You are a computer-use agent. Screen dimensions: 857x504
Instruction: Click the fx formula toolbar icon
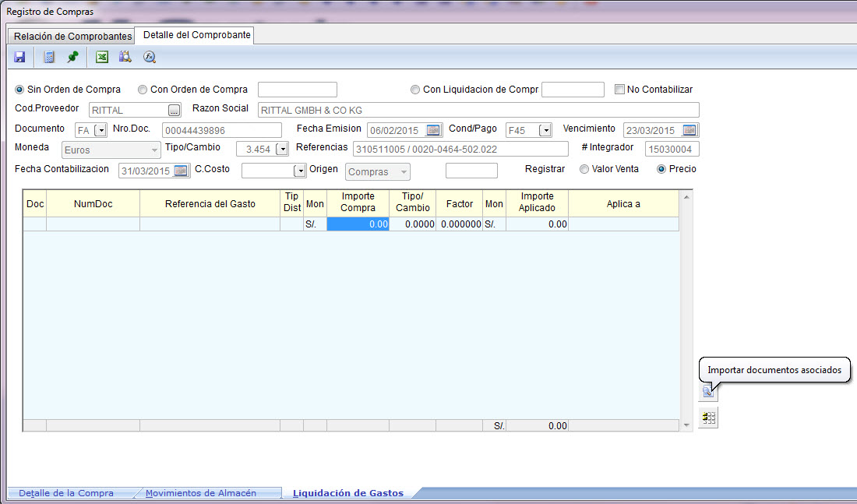click(150, 57)
